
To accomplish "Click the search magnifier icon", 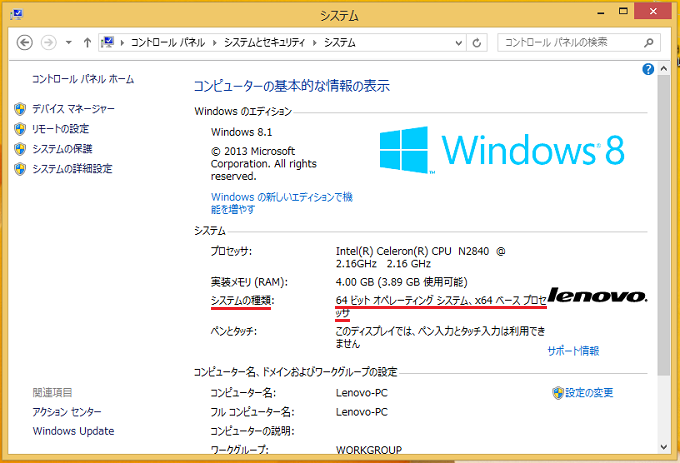I will (648, 42).
